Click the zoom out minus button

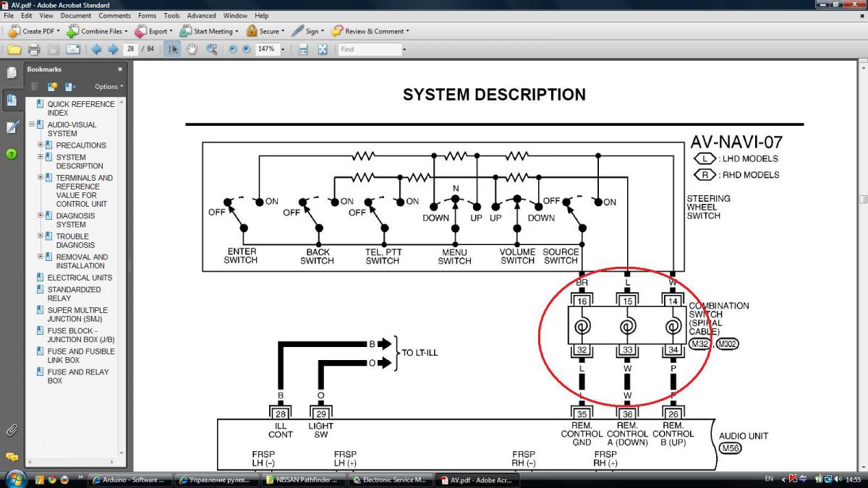point(233,49)
